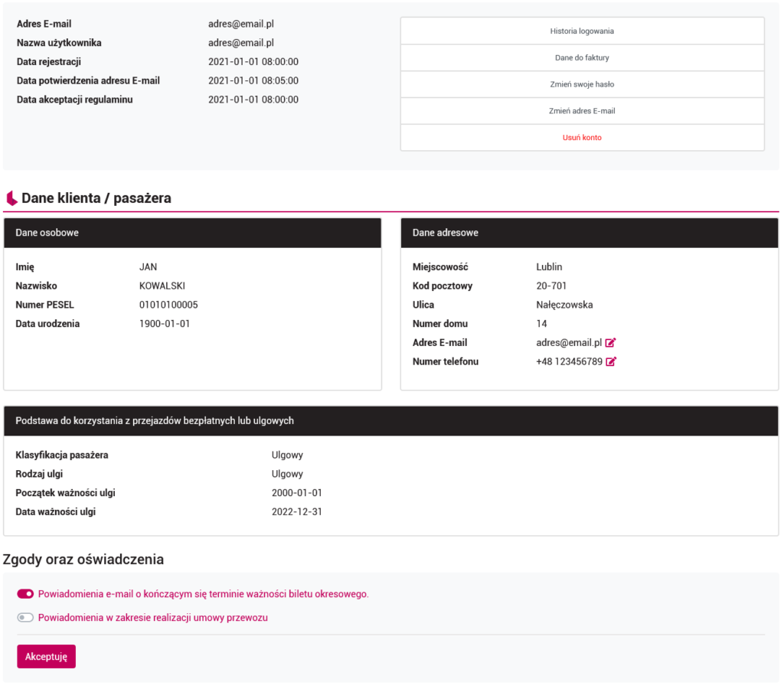Click the ticket expiry notification label text
784x689 pixels.
click(x=203, y=594)
